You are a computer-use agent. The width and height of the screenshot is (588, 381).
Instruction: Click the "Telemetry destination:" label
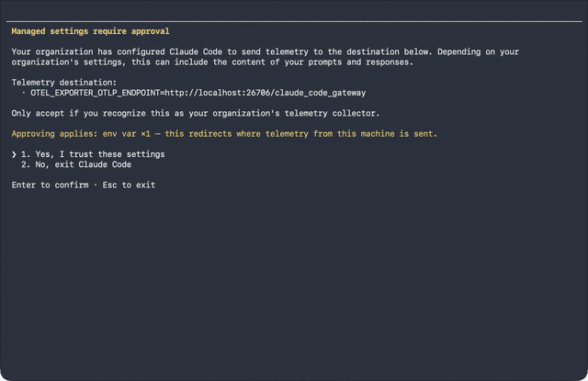pyautogui.click(x=64, y=83)
